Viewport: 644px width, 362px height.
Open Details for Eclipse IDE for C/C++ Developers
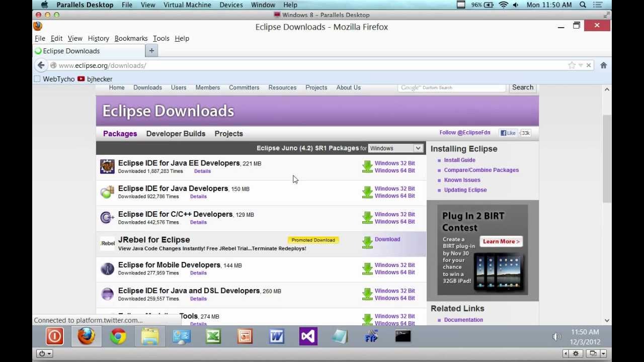(x=198, y=222)
